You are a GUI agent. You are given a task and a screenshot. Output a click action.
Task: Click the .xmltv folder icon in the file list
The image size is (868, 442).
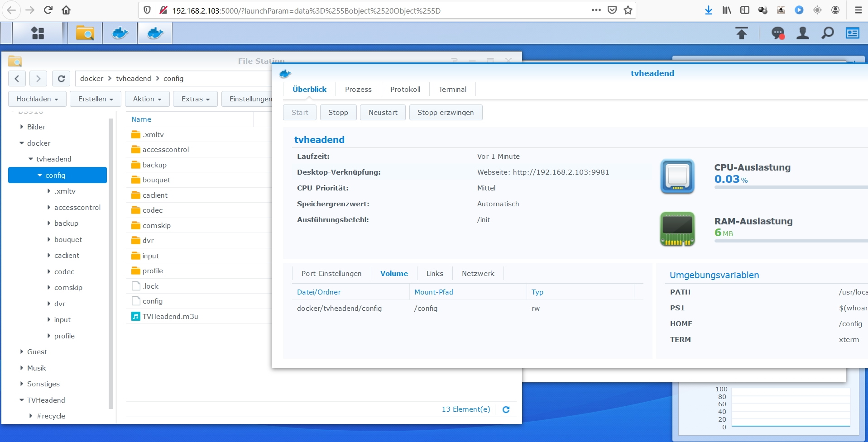click(136, 134)
